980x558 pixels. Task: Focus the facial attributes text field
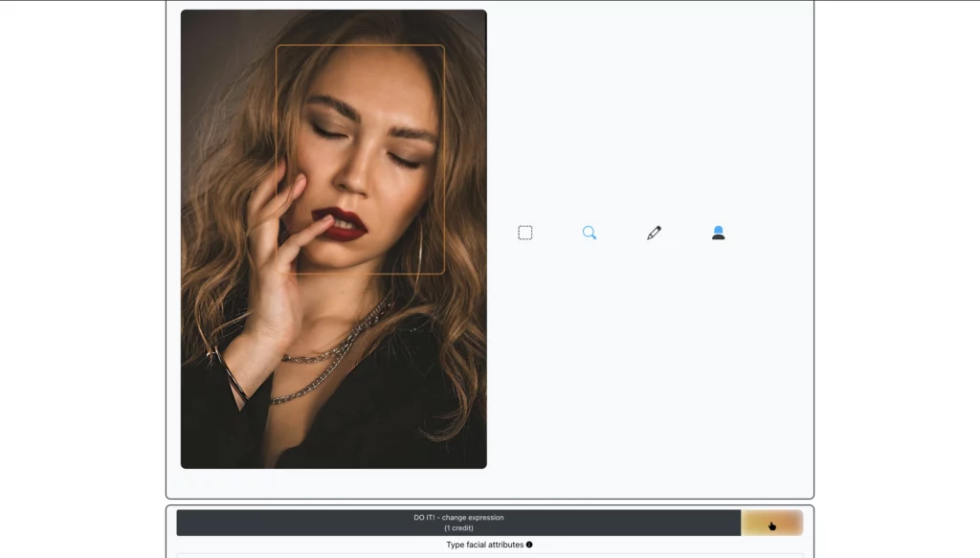click(489, 554)
